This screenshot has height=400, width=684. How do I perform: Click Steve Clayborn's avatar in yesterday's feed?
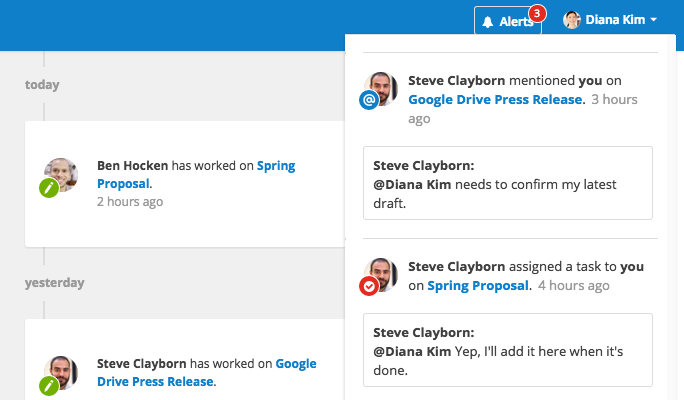click(61, 373)
